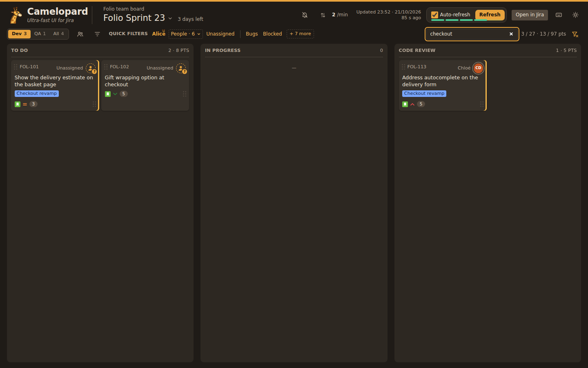
Task: Toggle the Blocked quick filter
Action: (x=272, y=34)
